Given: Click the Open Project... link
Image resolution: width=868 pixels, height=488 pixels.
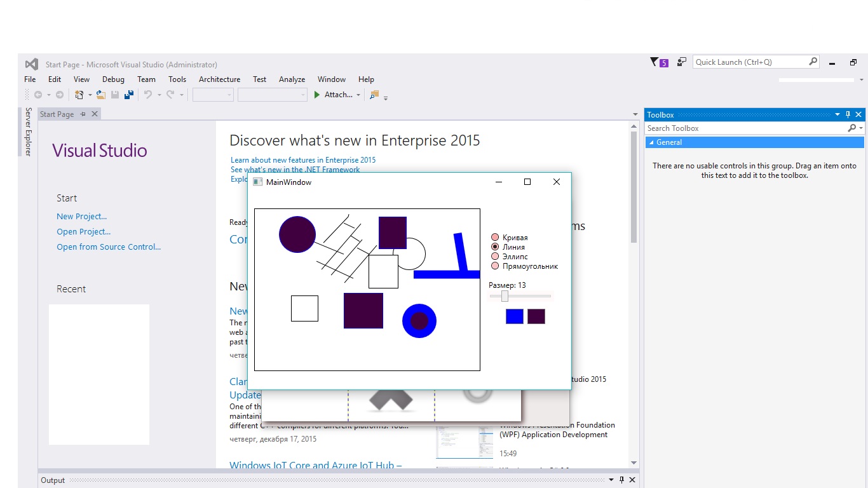Looking at the screenshot, I should (x=84, y=232).
